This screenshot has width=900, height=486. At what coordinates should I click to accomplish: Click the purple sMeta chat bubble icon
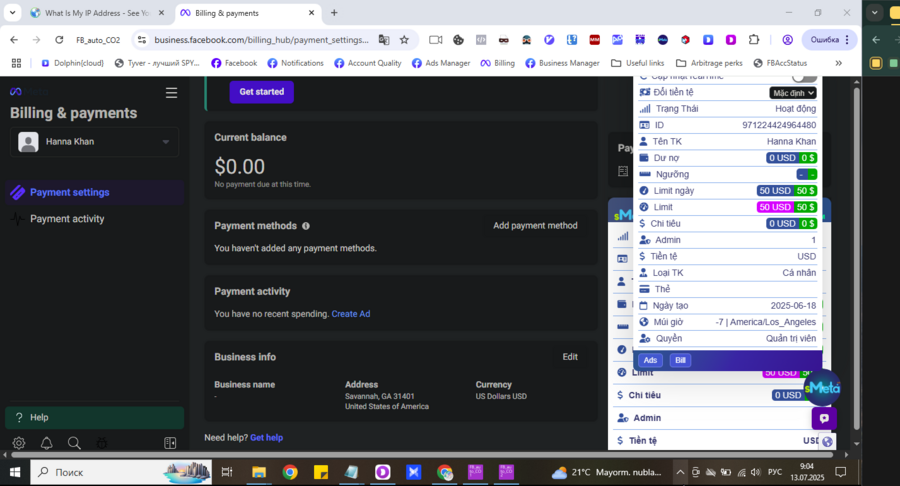pyautogui.click(x=823, y=419)
